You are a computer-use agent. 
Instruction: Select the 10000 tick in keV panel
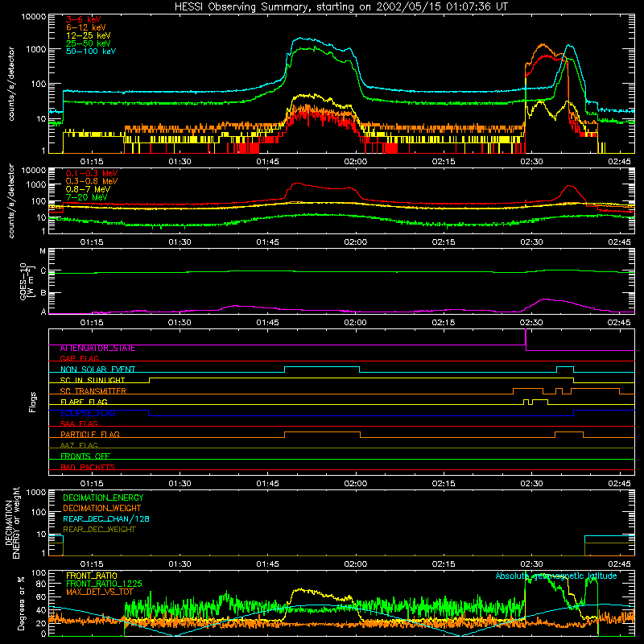tap(34, 17)
